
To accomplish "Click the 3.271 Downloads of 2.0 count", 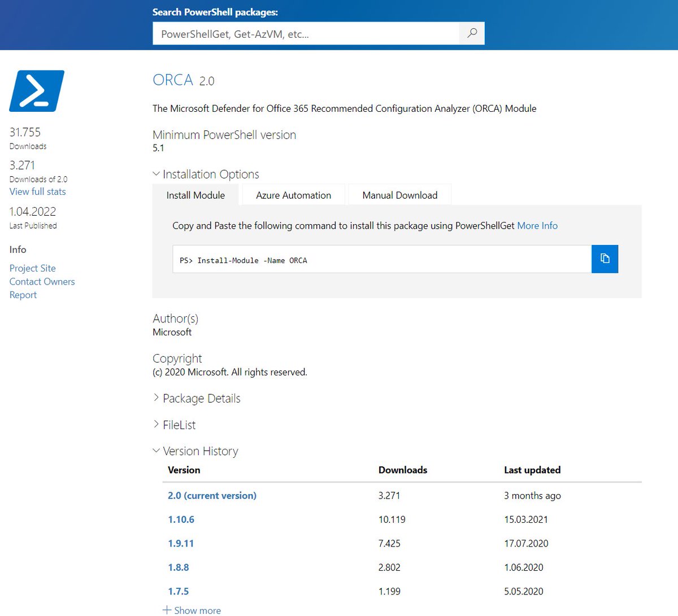I will (22, 165).
